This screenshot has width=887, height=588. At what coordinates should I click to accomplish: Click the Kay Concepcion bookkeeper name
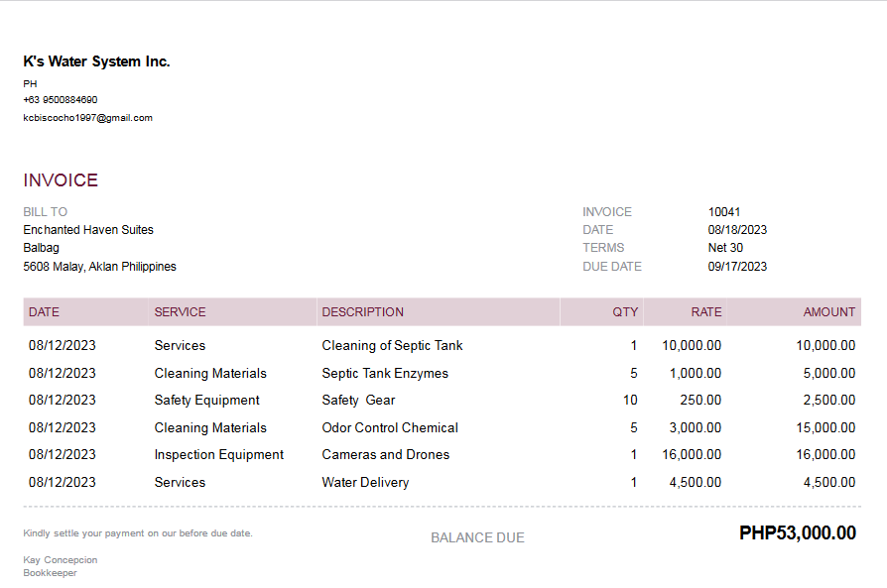(61, 560)
